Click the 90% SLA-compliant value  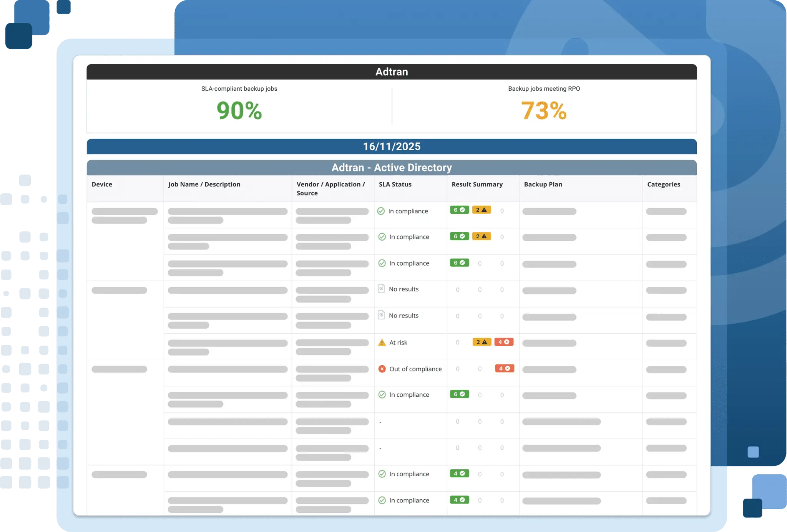(x=239, y=111)
